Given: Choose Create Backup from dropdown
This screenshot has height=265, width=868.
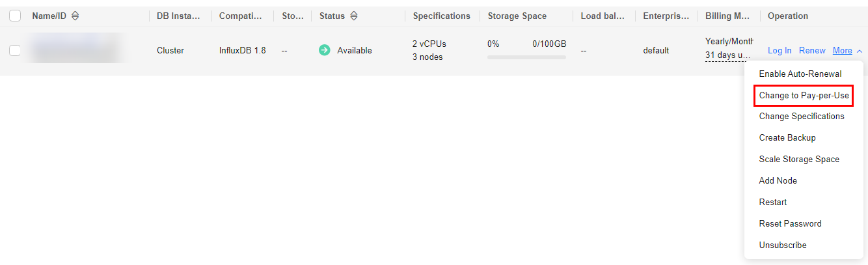Looking at the screenshot, I should (x=787, y=137).
